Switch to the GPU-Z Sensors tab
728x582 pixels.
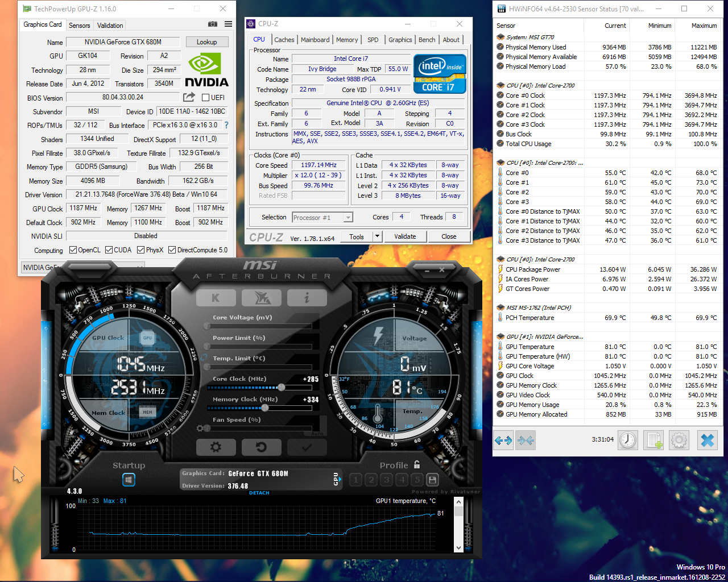pos(80,26)
